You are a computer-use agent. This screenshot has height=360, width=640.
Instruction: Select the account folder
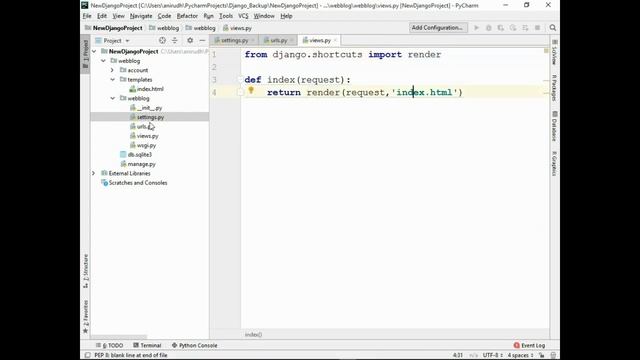coord(134,70)
